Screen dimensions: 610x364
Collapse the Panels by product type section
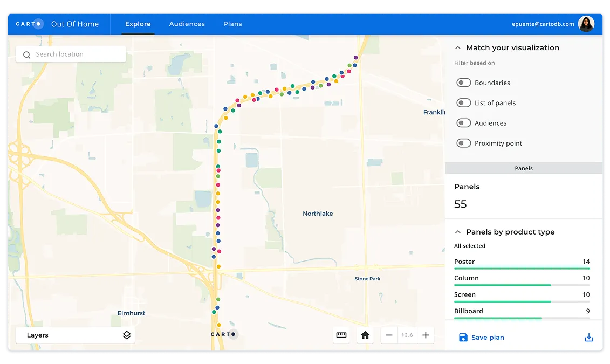point(458,232)
